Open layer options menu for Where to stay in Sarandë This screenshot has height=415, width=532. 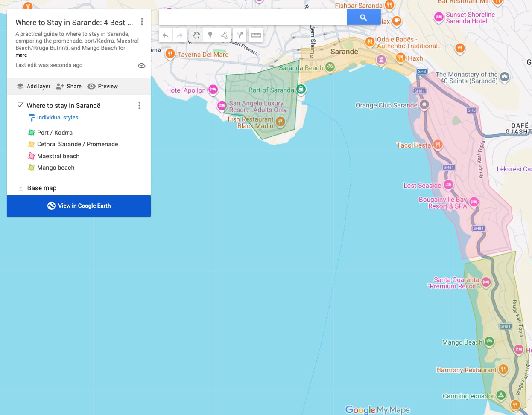[139, 106]
